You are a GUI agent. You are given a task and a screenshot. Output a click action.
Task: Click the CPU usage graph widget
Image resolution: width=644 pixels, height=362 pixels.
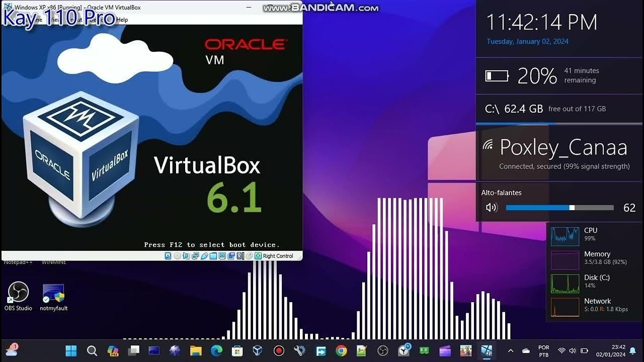(x=565, y=235)
